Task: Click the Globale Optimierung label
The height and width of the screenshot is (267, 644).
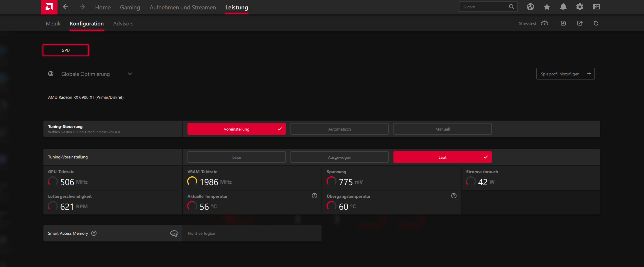Action: 85,74
